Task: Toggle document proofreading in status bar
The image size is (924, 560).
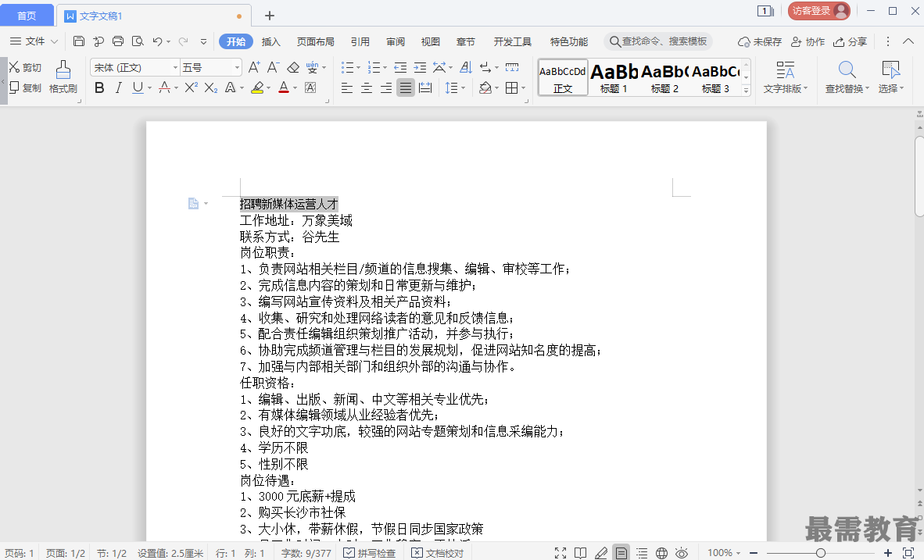Action: pyautogui.click(x=437, y=553)
